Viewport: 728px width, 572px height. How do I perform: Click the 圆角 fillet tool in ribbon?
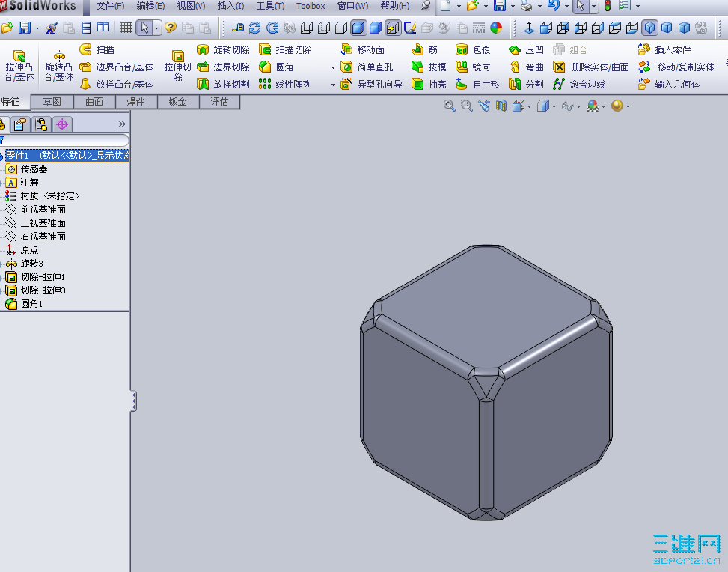[276, 67]
